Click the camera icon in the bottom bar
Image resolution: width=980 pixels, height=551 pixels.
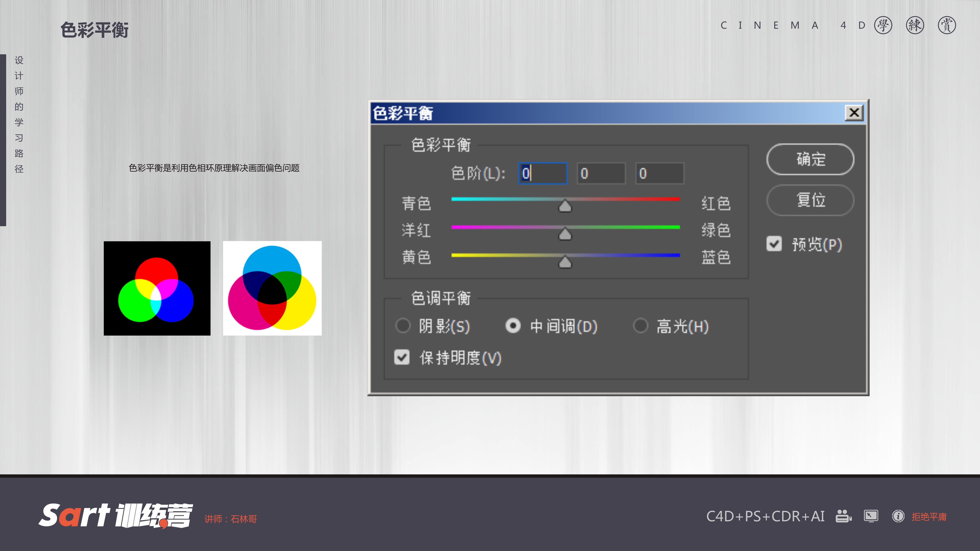point(843,516)
